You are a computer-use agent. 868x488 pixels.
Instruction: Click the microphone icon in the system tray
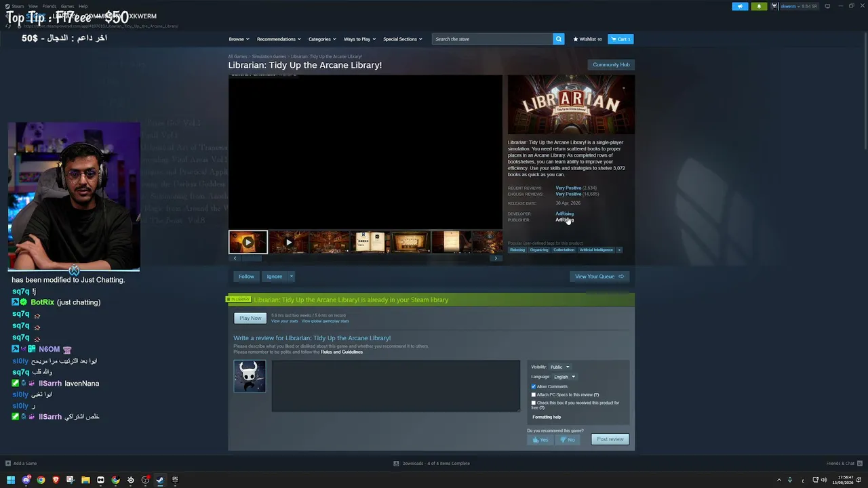[x=789, y=480]
